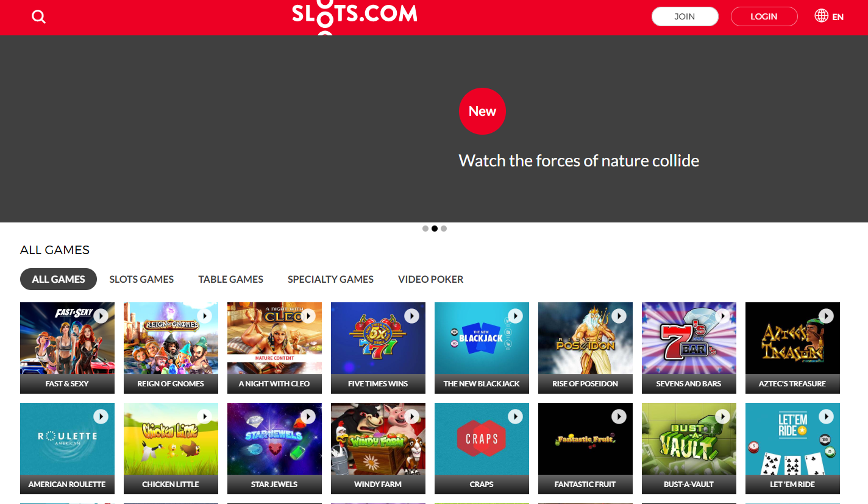Click play icon on Craps tile
The height and width of the screenshot is (504, 868).
(x=515, y=416)
